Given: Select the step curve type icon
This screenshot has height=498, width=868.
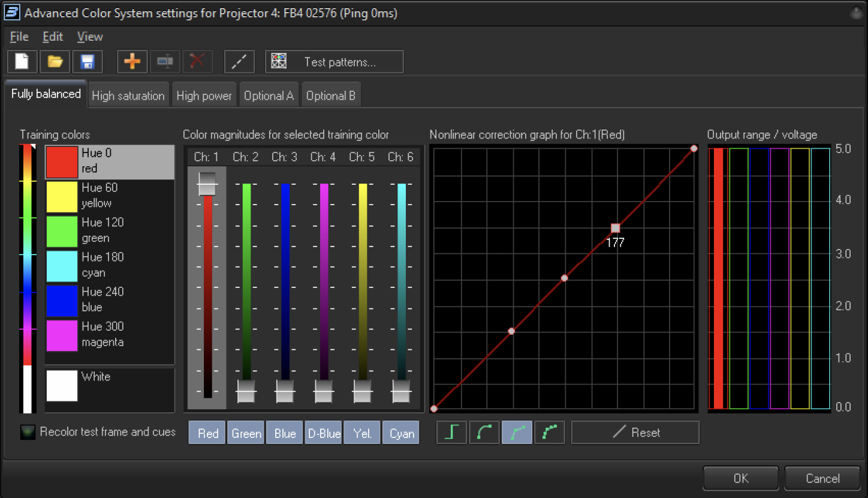Looking at the screenshot, I should point(451,433).
